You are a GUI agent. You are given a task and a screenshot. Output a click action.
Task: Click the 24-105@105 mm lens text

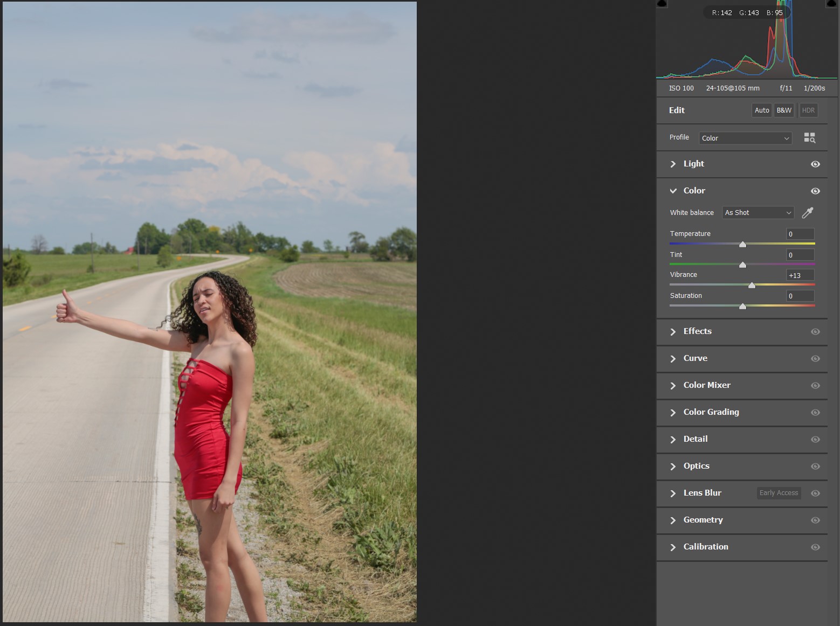[x=733, y=88]
